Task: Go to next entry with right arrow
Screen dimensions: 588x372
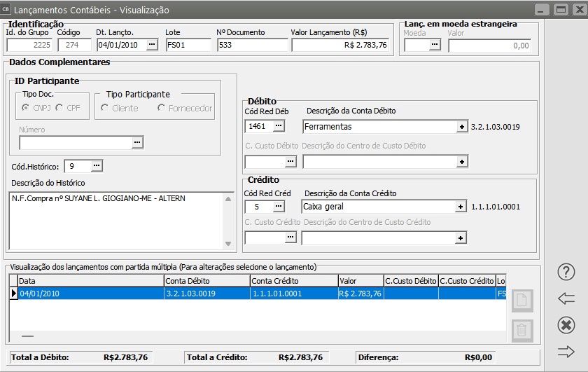Action: pos(566,352)
